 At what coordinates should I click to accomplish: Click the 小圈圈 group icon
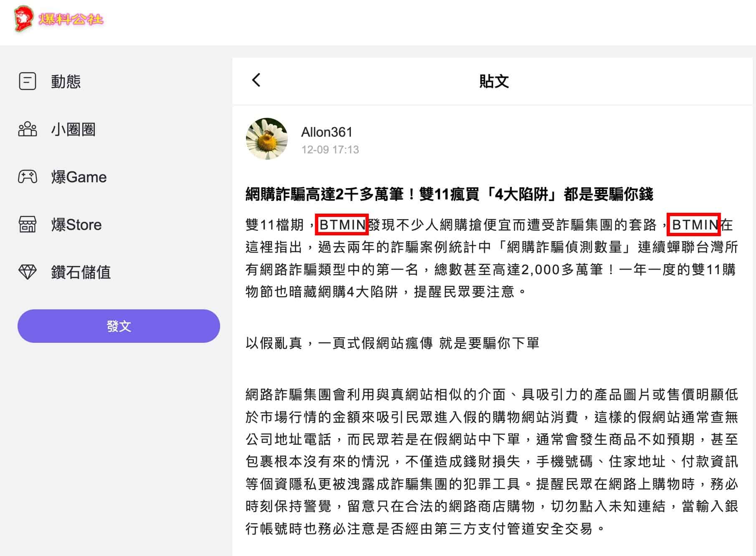pos(28,129)
